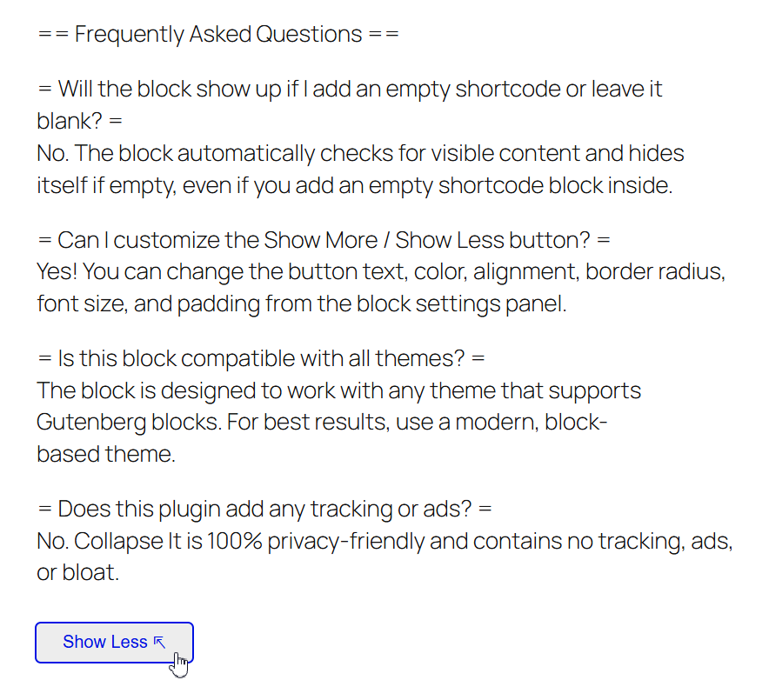Click the 'itself if empty' answer line
The width and height of the screenshot is (769, 700).
pos(355,186)
